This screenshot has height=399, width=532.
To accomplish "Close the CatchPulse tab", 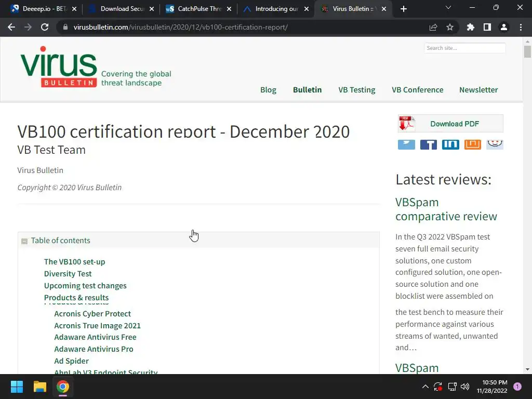I will (229, 9).
